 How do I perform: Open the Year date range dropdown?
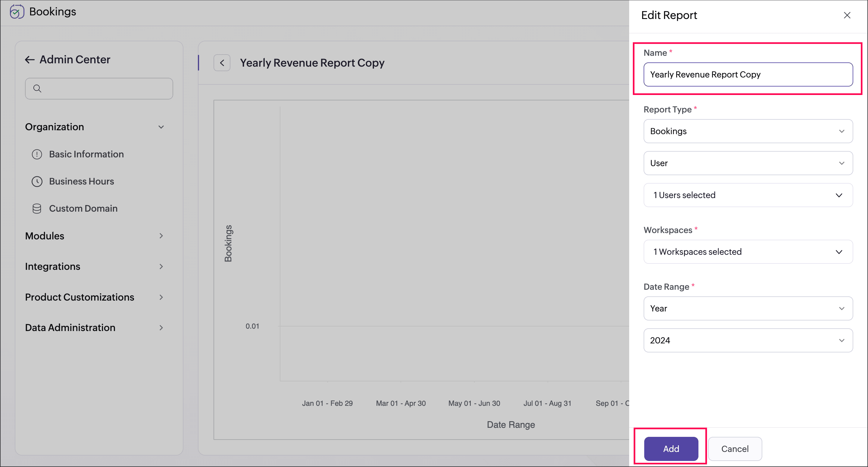748,308
